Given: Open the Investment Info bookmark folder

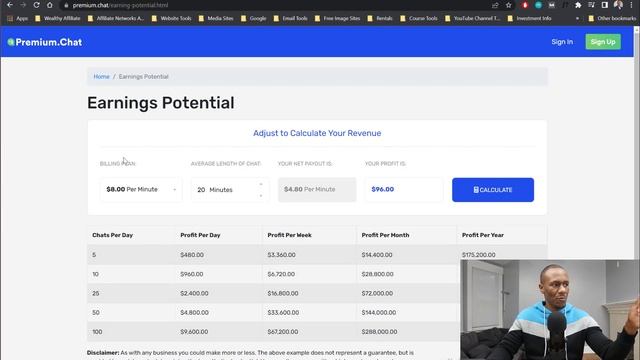Looking at the screenshot, I should pyautogui.click(x=529, y=18).
